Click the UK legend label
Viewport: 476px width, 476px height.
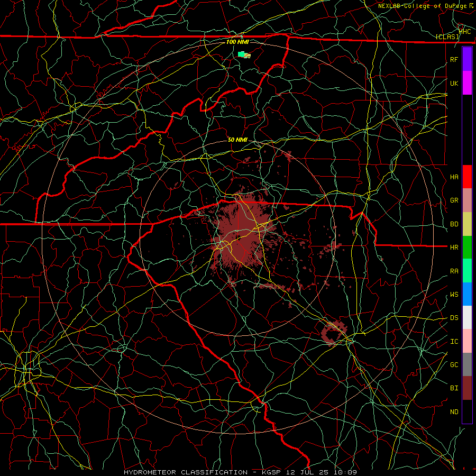454,83
